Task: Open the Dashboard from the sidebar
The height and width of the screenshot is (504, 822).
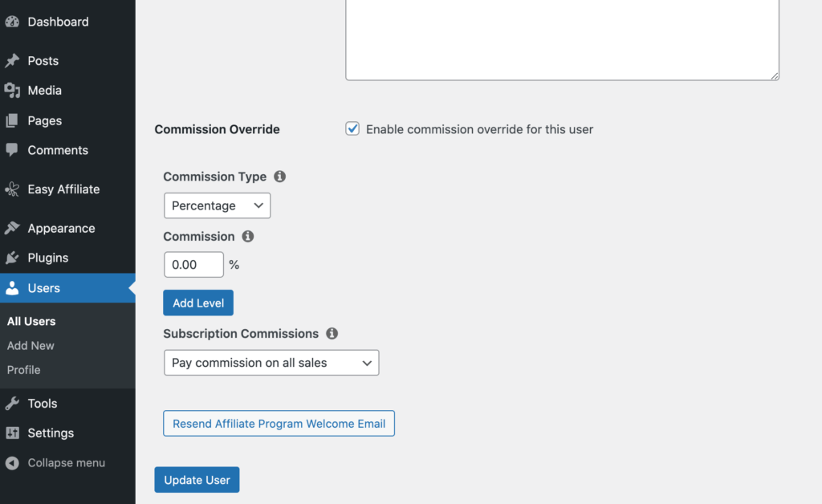Action: (12, 21)
